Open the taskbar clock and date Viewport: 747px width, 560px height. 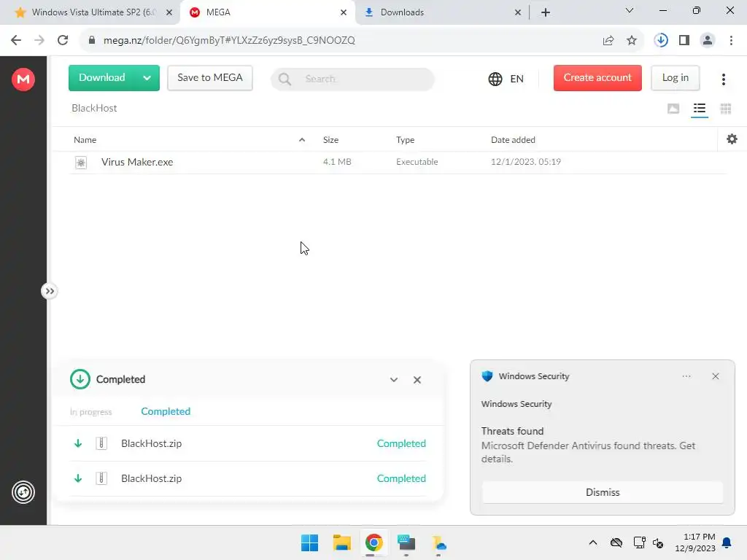(x=695, y=542)
